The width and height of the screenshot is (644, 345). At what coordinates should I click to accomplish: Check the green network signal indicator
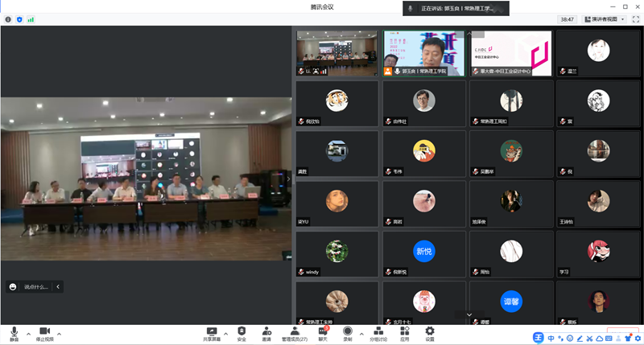[x=31, y=19]
